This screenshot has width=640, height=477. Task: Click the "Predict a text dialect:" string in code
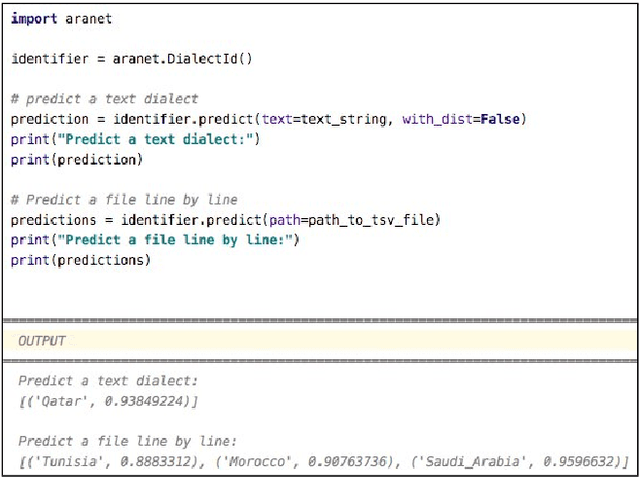156,139
